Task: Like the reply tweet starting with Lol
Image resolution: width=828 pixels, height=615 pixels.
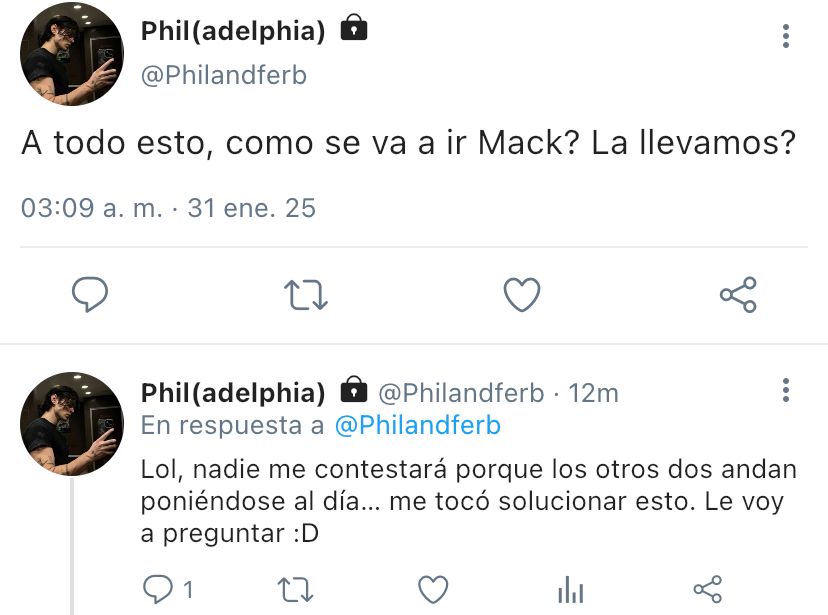Action: [x=433, y=589]
